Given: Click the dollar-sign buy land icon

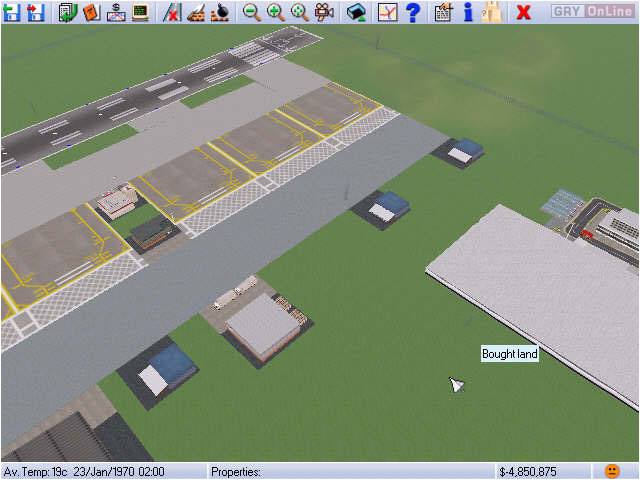Looking at the screenshot, I should pyautogui.click(x=116, y=12).
